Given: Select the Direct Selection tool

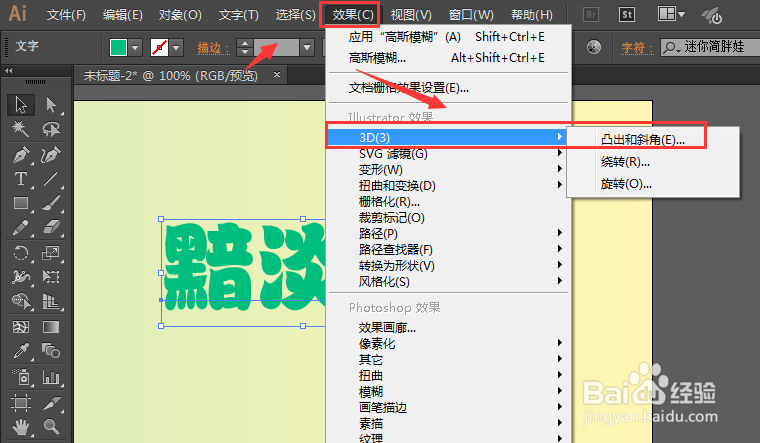Looking at the screenshot, I should (x=51, y=105).
